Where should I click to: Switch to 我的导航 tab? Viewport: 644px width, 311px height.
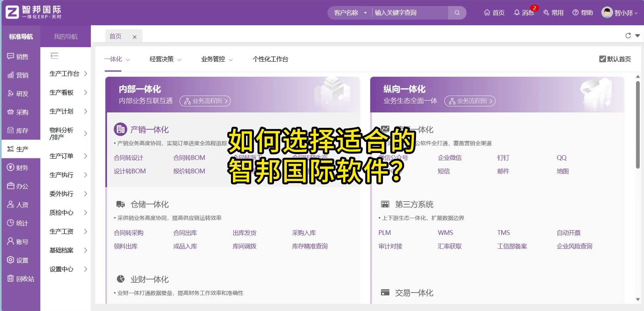coord(65,37)
